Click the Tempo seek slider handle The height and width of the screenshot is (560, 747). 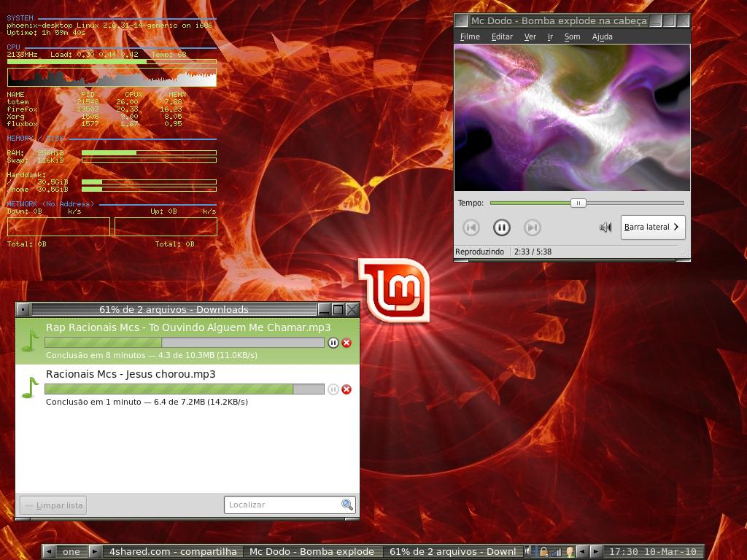pyautogui.click(x=578, y=203)
